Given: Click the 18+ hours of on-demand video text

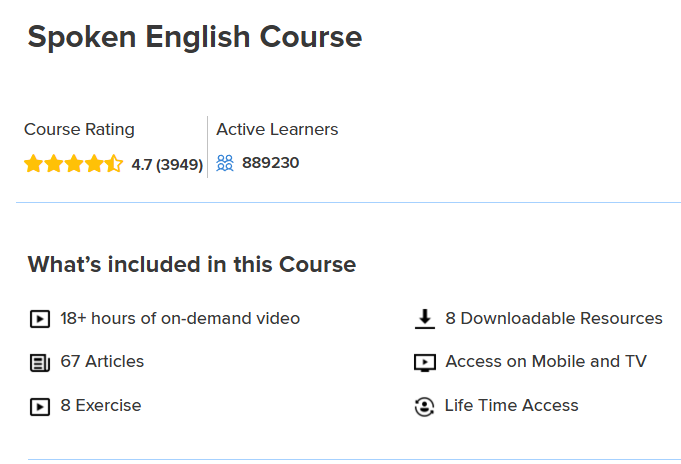Looking at the screenshot, I should [x=180, y=319].
